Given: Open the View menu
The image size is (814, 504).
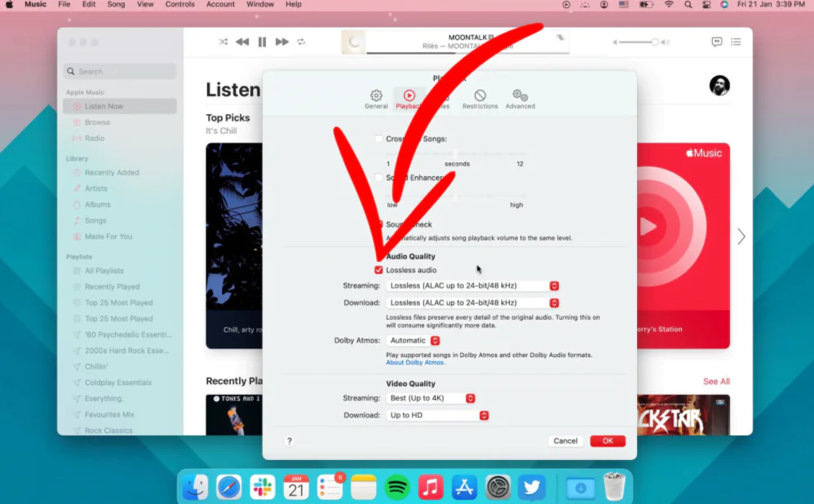Looking at the screenshot, I should click(145, 4).
